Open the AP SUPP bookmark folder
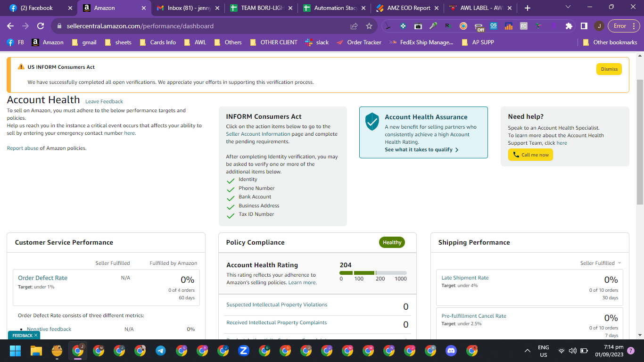 [478, 42]
